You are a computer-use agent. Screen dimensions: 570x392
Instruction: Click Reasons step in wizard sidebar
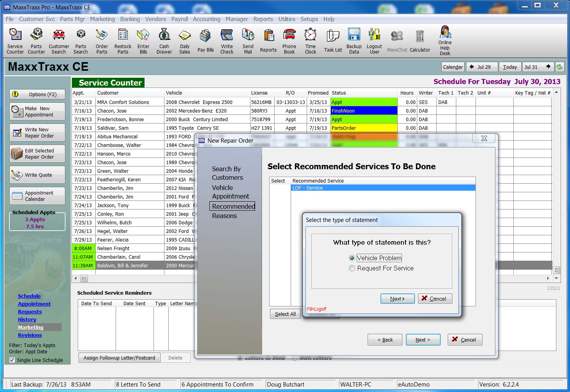click(x=224, y=216)
